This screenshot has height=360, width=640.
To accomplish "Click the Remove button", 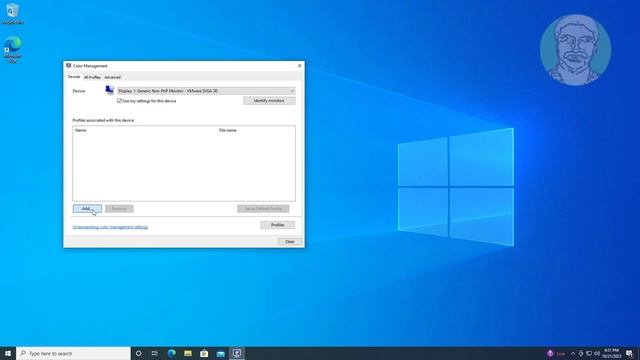I will (119, 209).
